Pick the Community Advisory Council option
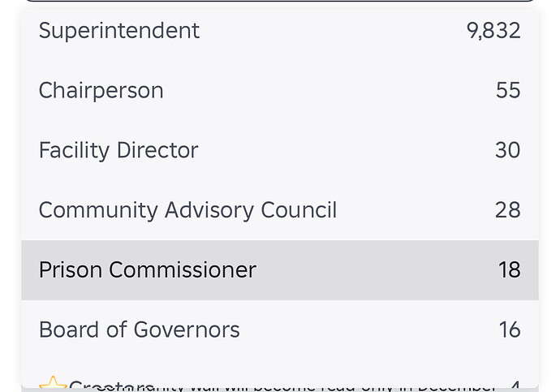560x392 pixels. pyautogui.click(x=187, y=210)
